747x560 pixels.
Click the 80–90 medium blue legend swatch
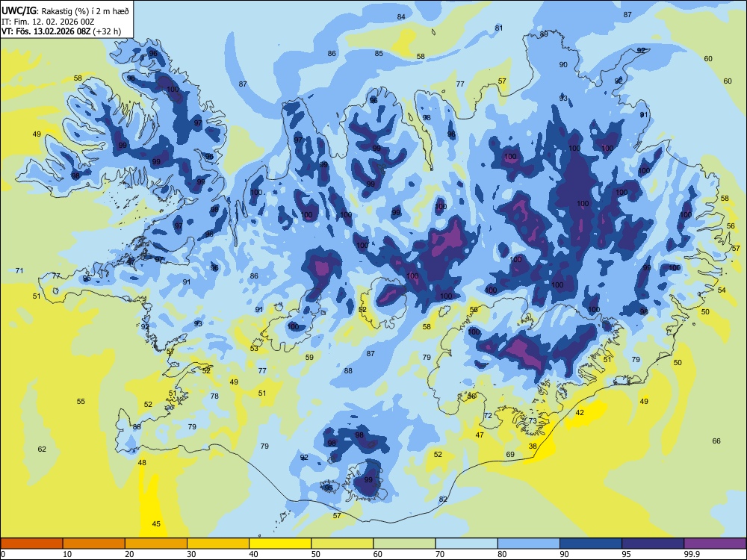click(529, 544)
